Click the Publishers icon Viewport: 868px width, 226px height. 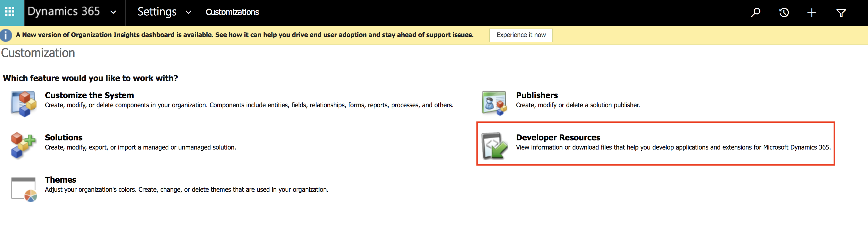pyautogui.click(x=494, y=103)
